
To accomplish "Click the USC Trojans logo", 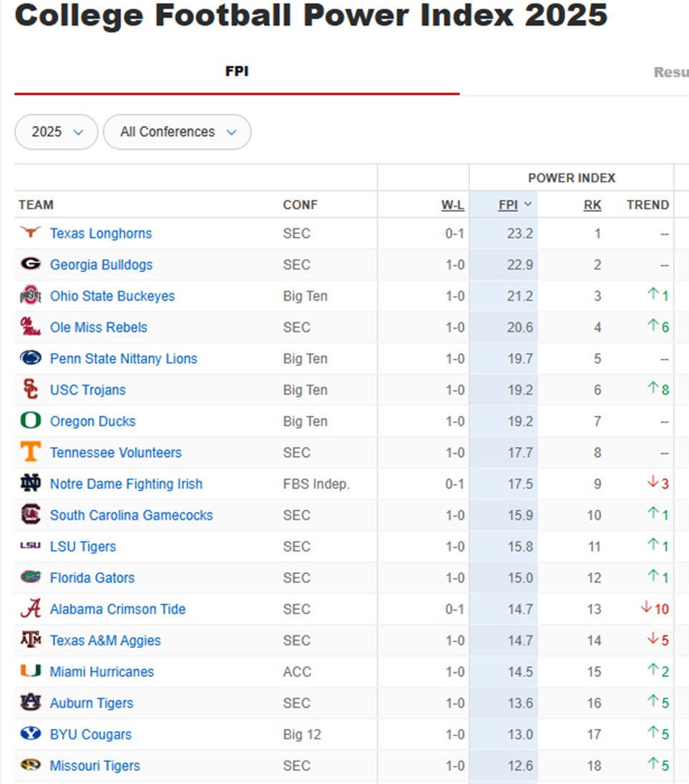I will [x=31, y=389].
